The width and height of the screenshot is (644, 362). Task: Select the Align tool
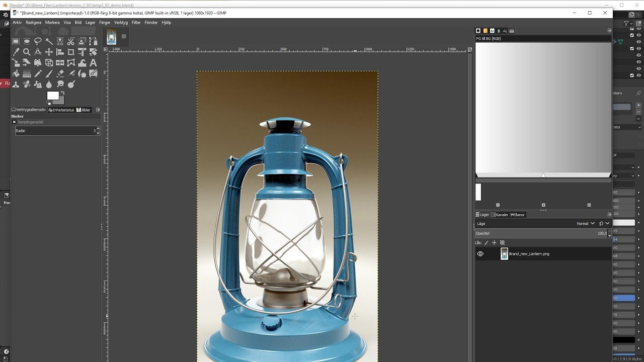60,52
